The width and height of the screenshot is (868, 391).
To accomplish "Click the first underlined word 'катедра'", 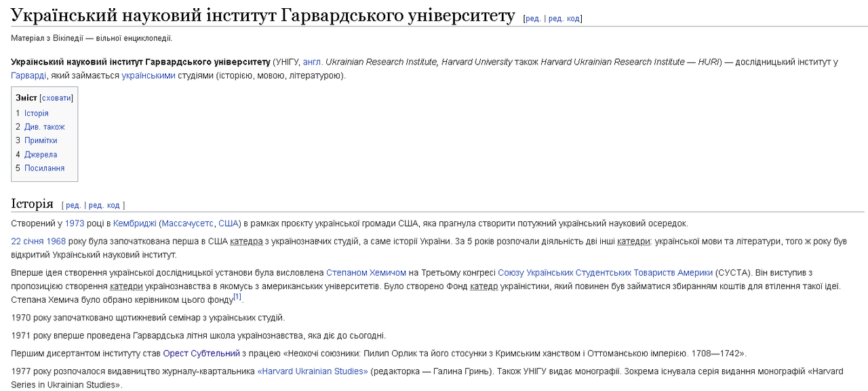I will coord(246,241).
